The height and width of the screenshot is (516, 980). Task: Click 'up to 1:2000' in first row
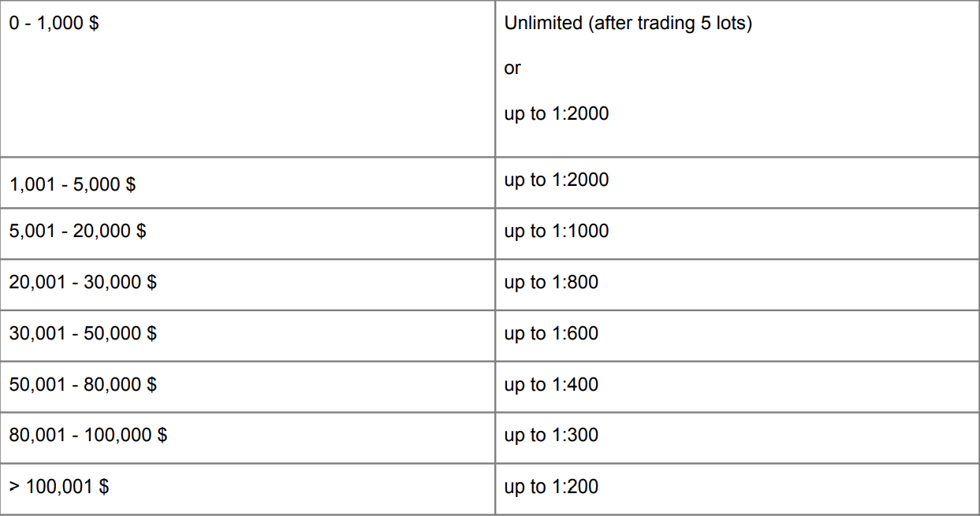[x=556, y=113]
